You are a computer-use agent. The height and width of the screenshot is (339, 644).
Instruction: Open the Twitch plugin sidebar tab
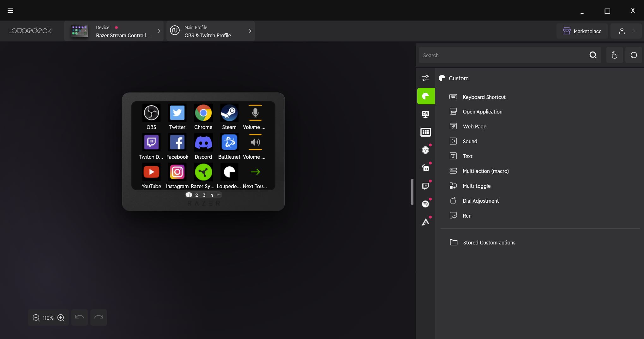tap(425, 186)
